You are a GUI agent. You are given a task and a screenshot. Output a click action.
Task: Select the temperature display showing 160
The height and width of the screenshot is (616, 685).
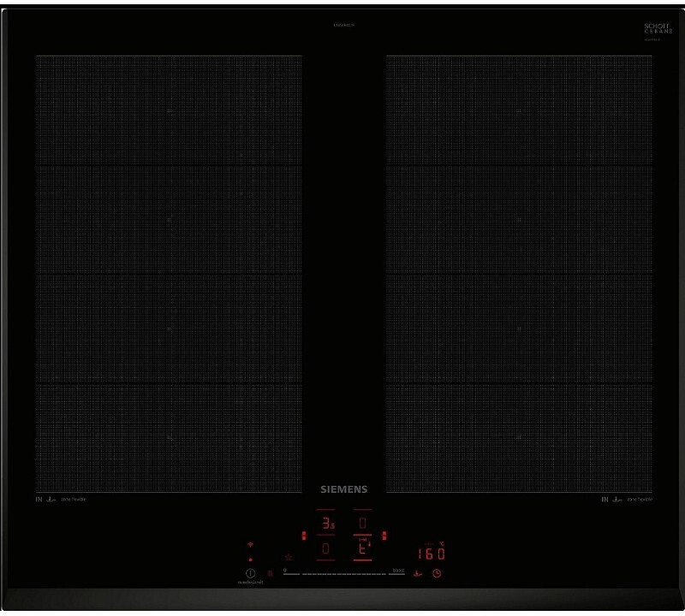[x=431, y=554]
